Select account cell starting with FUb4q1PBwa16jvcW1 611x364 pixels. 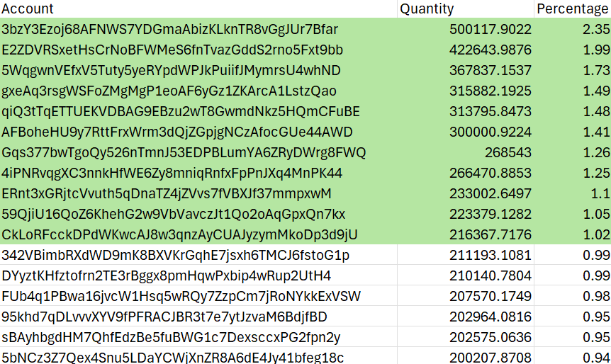pos(198,296)
